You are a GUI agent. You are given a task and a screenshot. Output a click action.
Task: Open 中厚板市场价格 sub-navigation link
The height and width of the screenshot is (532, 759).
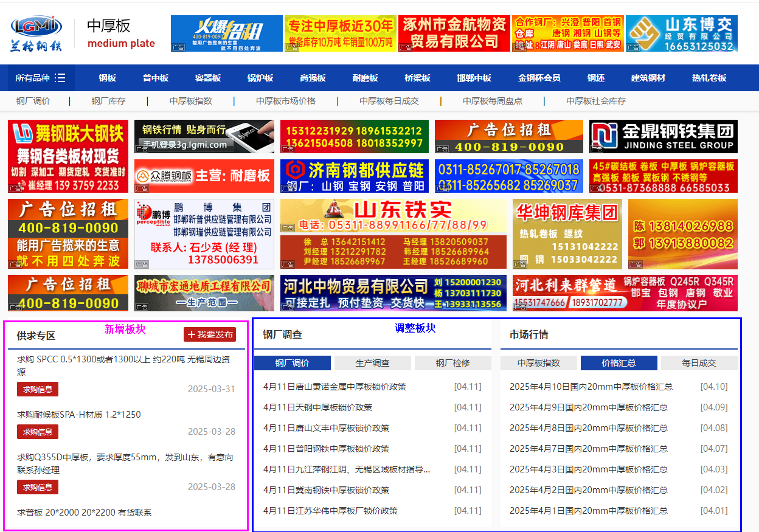286,101
